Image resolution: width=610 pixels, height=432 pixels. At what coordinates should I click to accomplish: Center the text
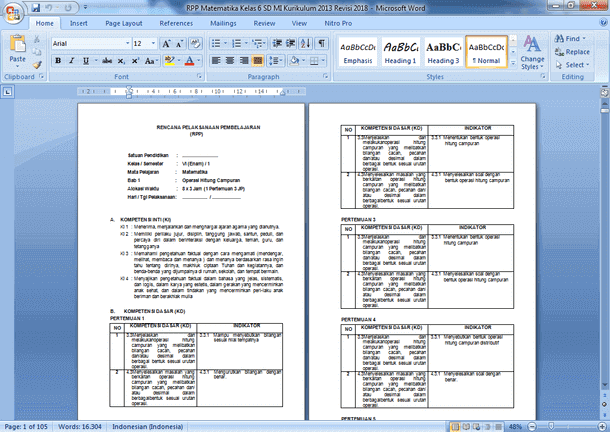230,61
